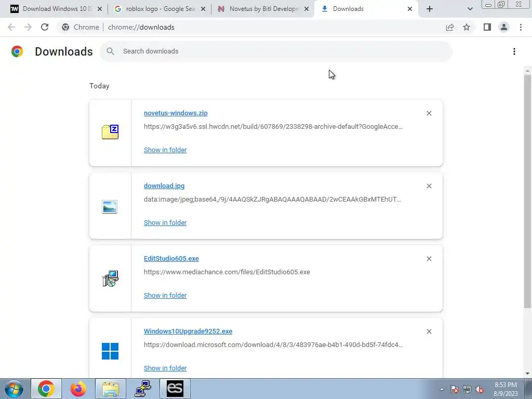Open the Chrome profile avatar
Viewport: 532px width, 399px height.
click(x=504, y=27)
